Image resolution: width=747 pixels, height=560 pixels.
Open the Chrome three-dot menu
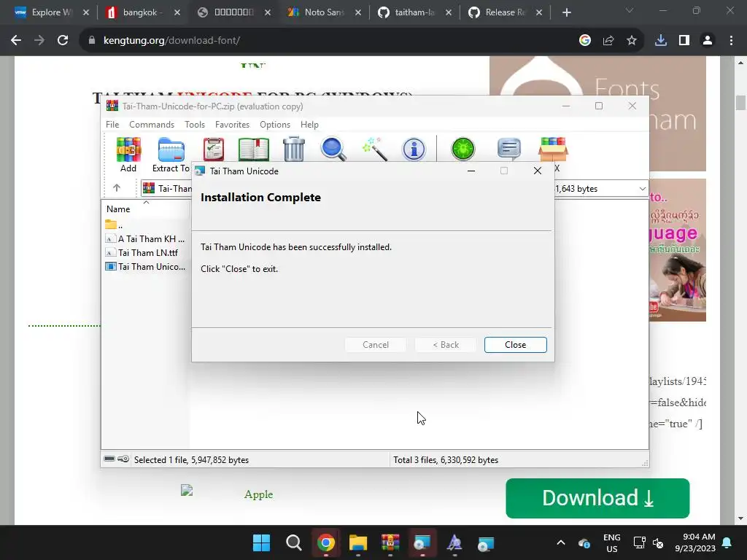click(731, 41)
